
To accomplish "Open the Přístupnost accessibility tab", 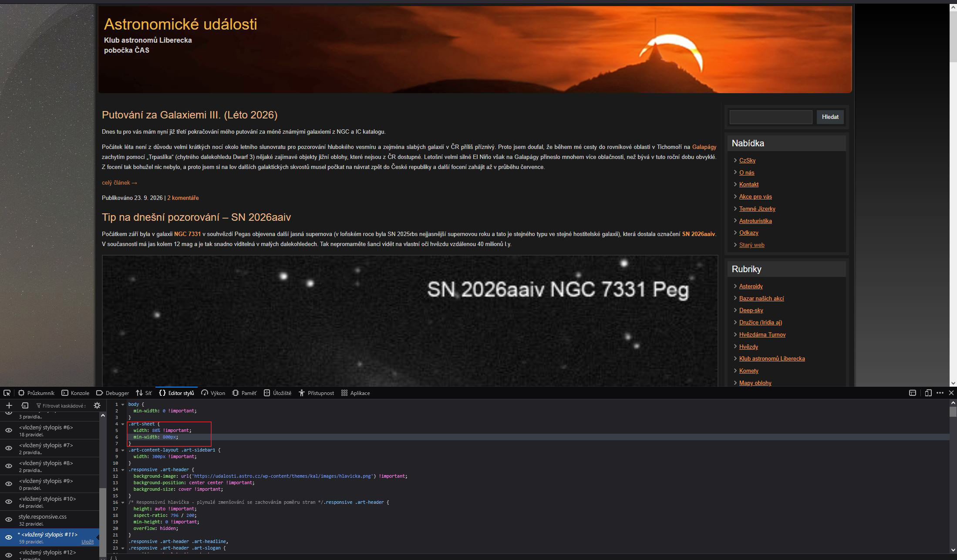I will tap(316, 393).
